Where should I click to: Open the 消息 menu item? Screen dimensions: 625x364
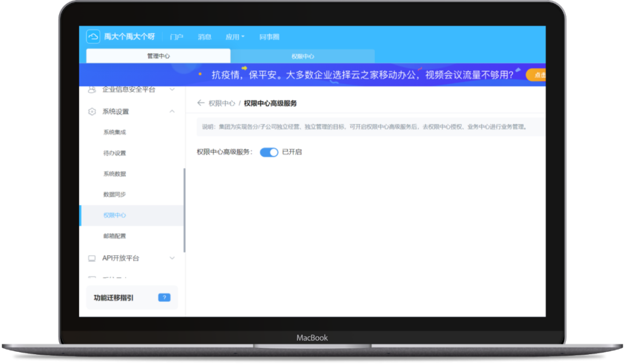tap(204, 37)
